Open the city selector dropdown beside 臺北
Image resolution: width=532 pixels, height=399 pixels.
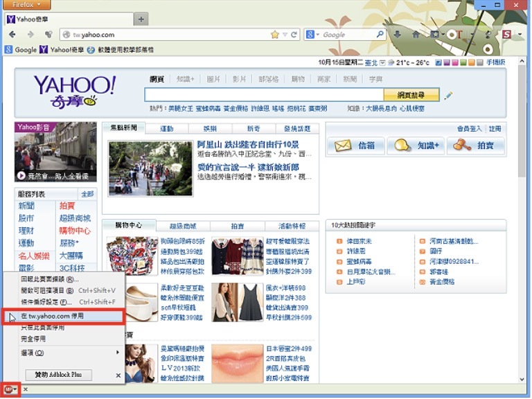tap(382, 63)
